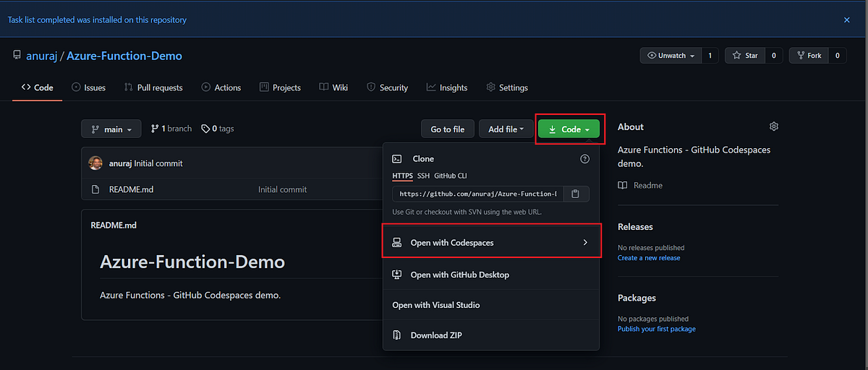The image size is (868, 370).
Task: Open the Unwatch notifications dropdown
Action: pos(671,56)
